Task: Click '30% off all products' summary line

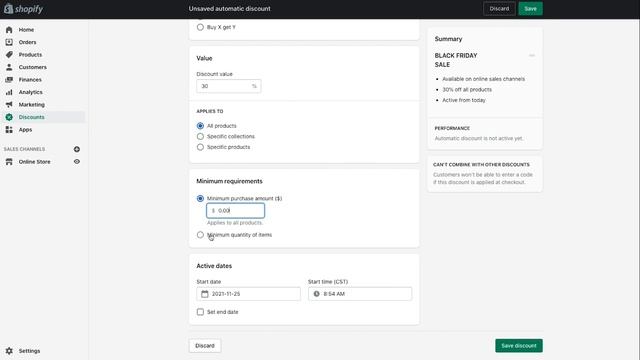Action: point(467,89)
